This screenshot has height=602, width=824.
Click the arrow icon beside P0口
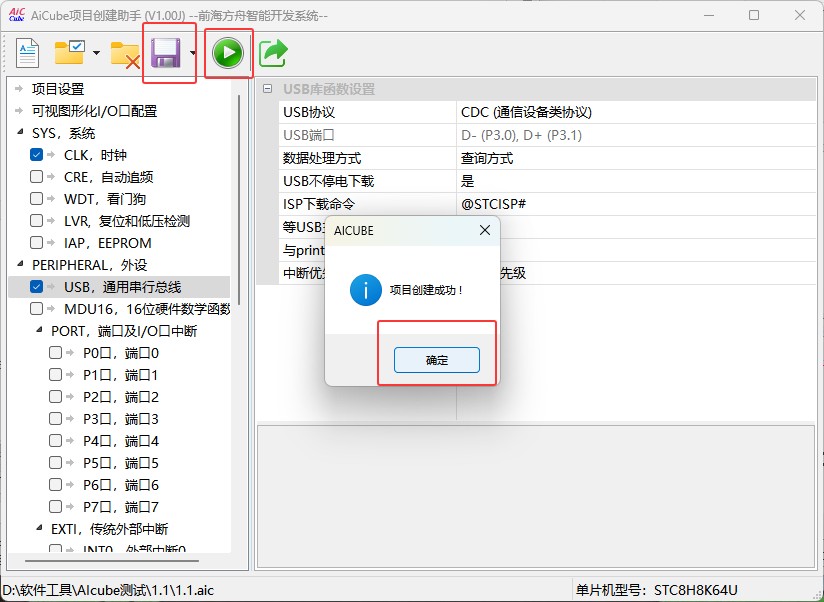point(70,352)
